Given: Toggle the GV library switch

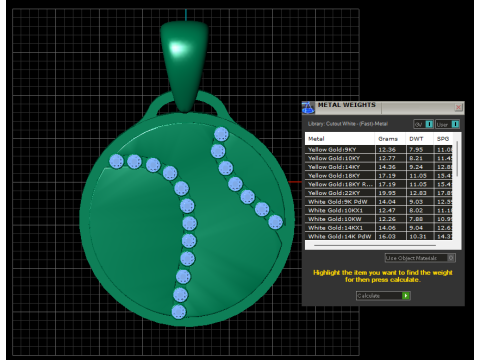Looking at the screenshot, I should click(423, 124).
